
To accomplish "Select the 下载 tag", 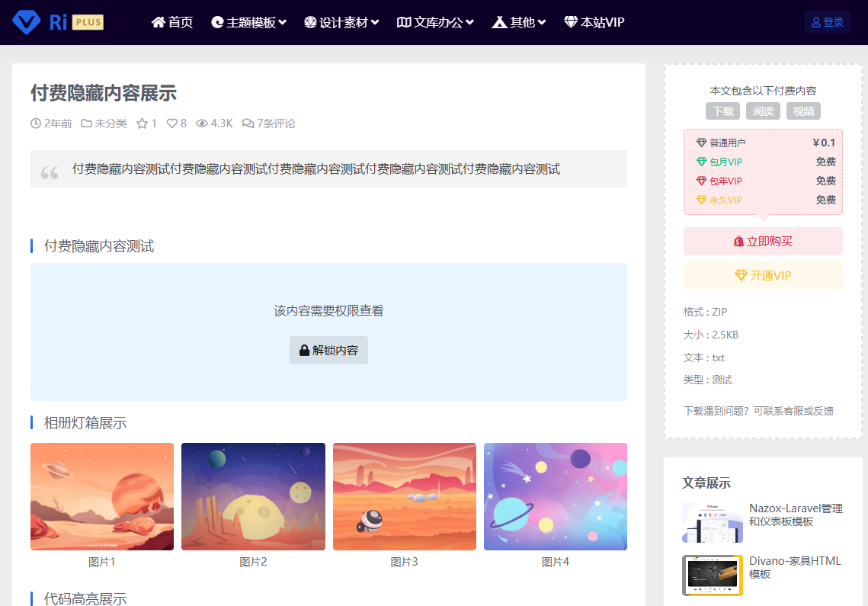I will point(722,111).
